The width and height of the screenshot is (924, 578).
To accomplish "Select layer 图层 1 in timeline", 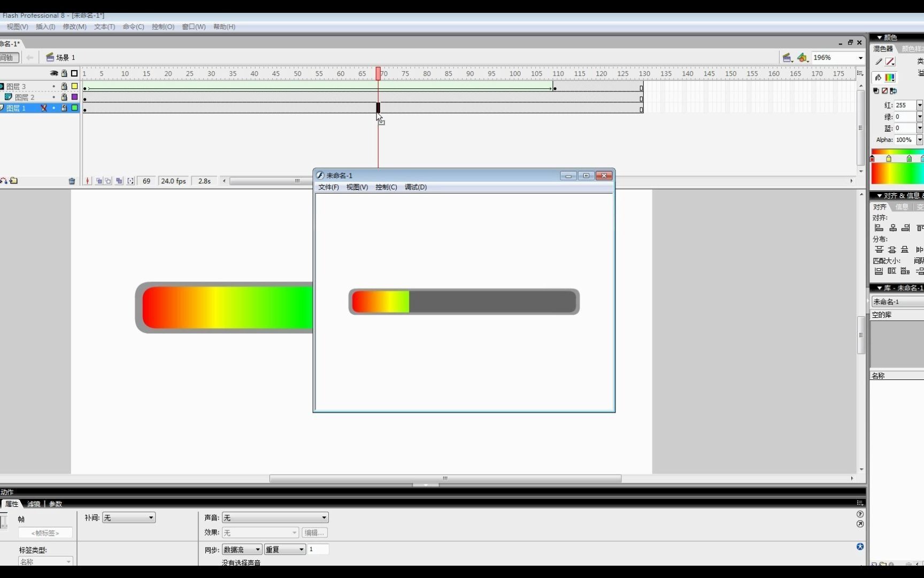I will click(x=16, y=108).
